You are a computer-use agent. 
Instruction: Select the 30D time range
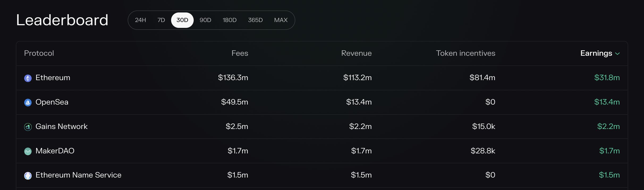tap(182, 20)
